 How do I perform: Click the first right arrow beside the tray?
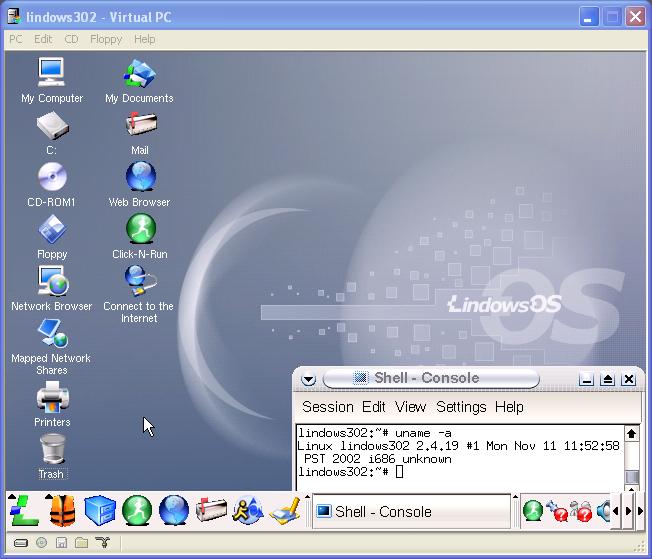[628, 511]
